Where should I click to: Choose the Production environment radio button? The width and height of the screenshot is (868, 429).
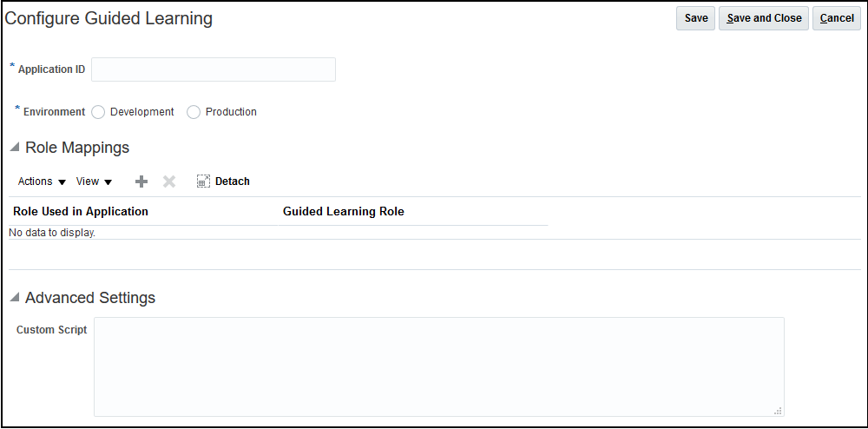[x=194, y=112]
